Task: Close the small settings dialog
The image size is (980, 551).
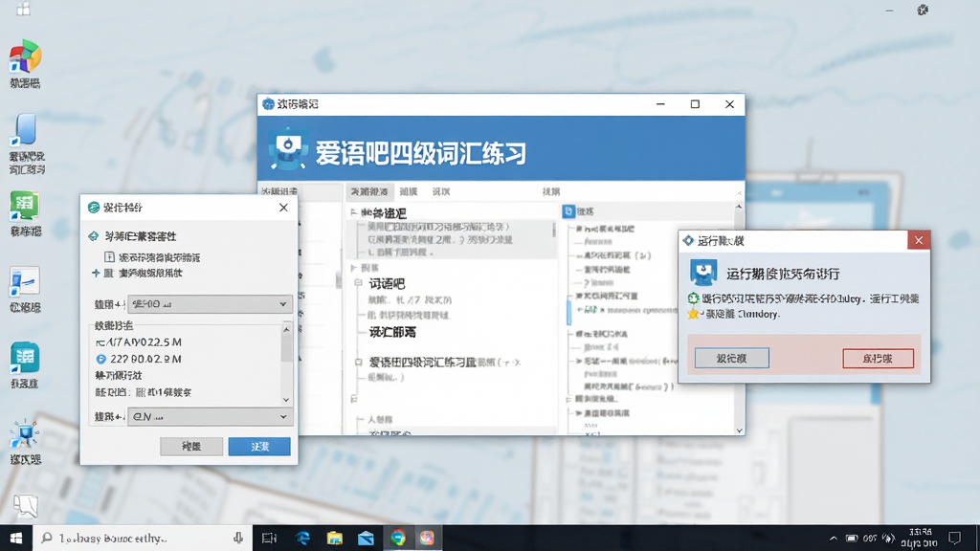Action: coord(283,208)
